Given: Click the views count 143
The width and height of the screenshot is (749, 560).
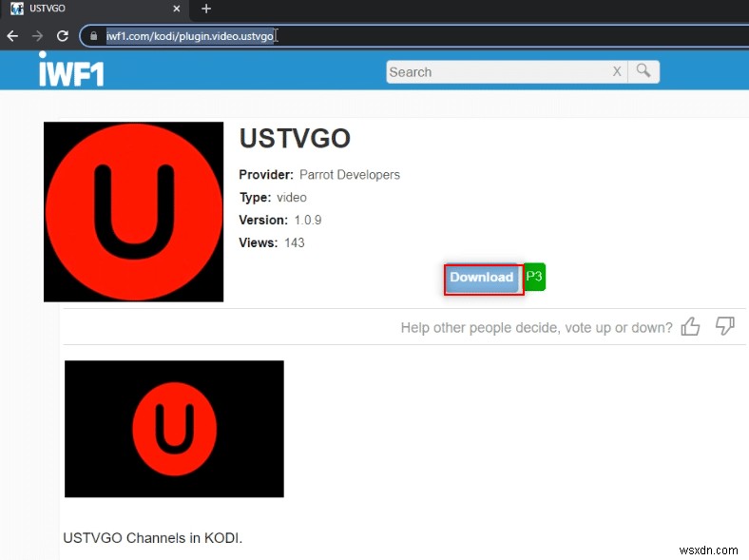Looking at the screenshot, I should pos(295,242).
